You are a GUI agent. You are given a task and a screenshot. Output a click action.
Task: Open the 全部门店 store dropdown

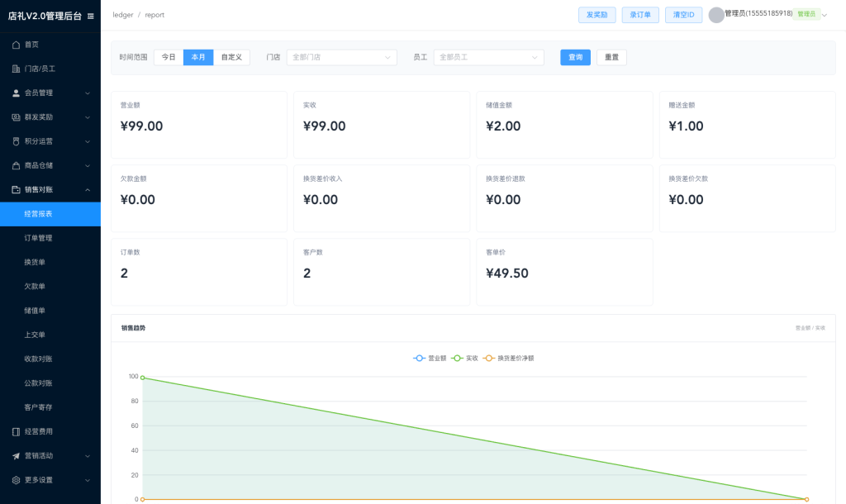pyautogui.click(x=342, y=57)
